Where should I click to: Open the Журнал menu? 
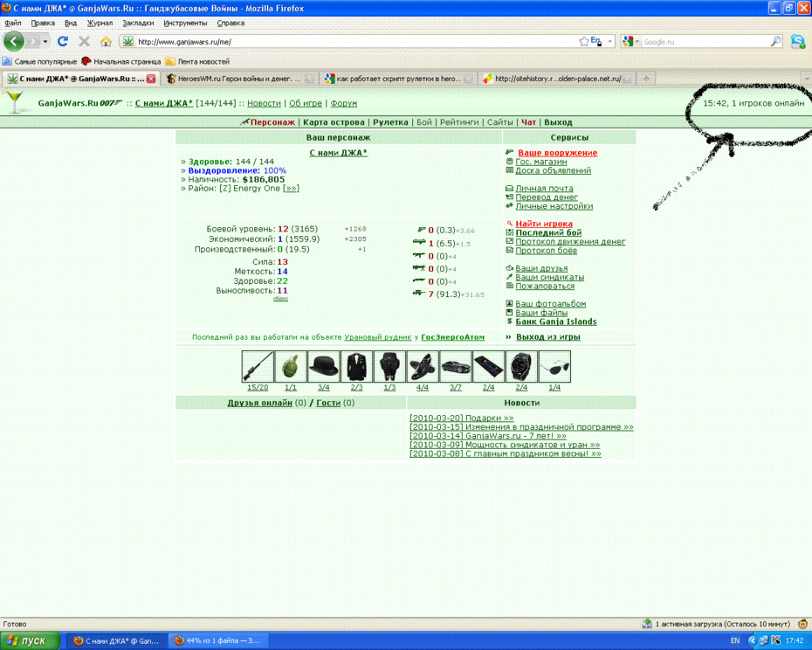[100, 23]
